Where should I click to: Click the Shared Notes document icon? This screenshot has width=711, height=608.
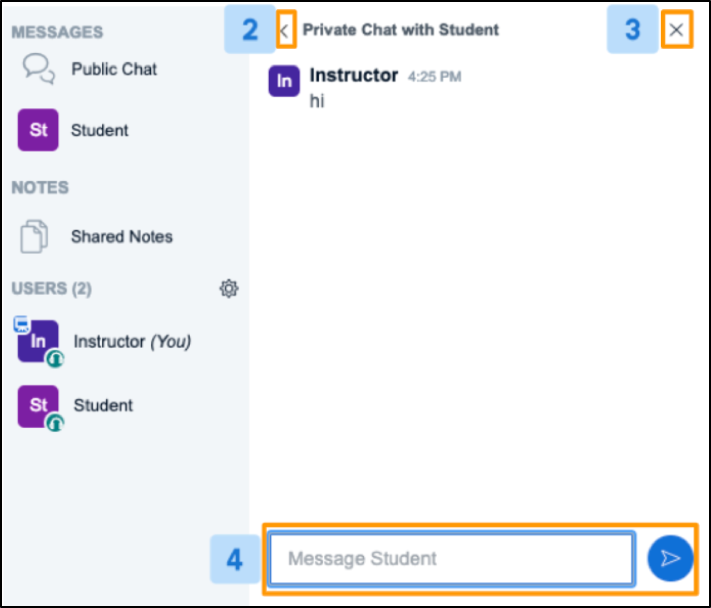click(35, 237)
